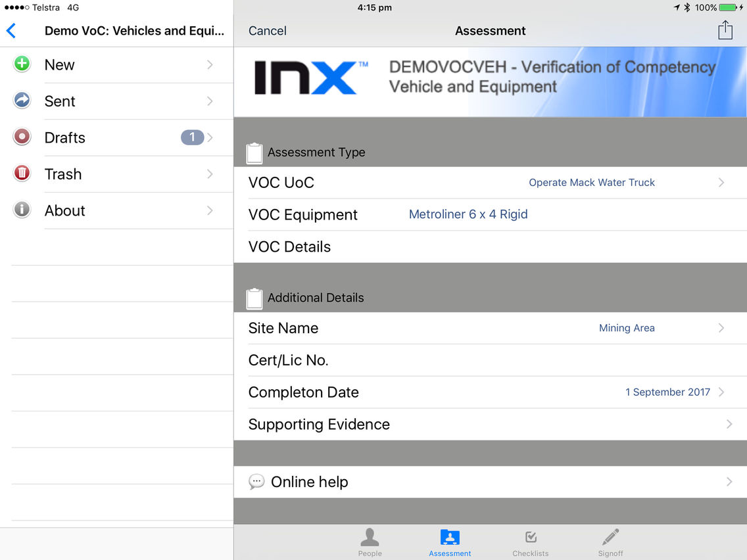The width and height of the screenshot is (747, 560).
Task: Tap the red Drafts record icon
Action: pyautogui.click(x=22, y=137)
